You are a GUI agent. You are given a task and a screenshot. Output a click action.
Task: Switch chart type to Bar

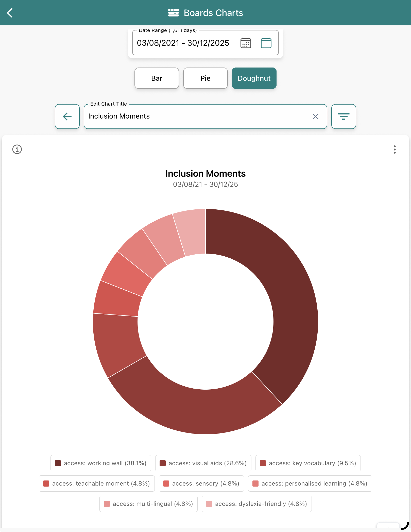157,78
